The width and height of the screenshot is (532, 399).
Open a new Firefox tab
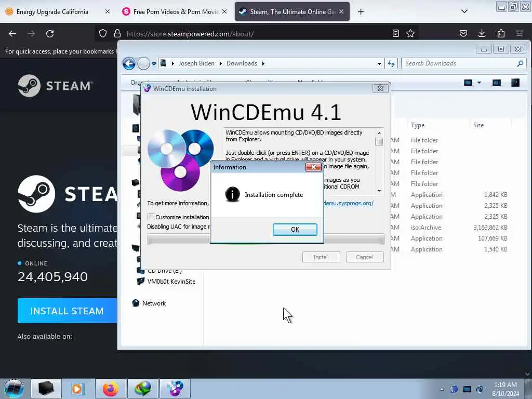[x=361, y=12]
